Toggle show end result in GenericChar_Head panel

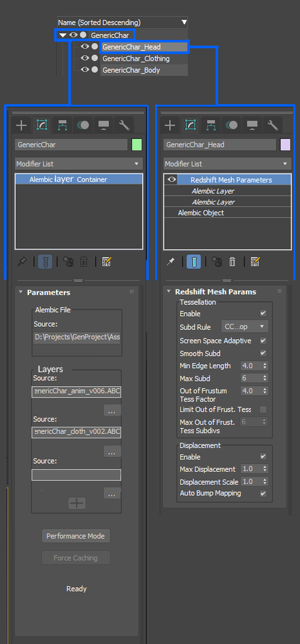click(x=194, y=262)
